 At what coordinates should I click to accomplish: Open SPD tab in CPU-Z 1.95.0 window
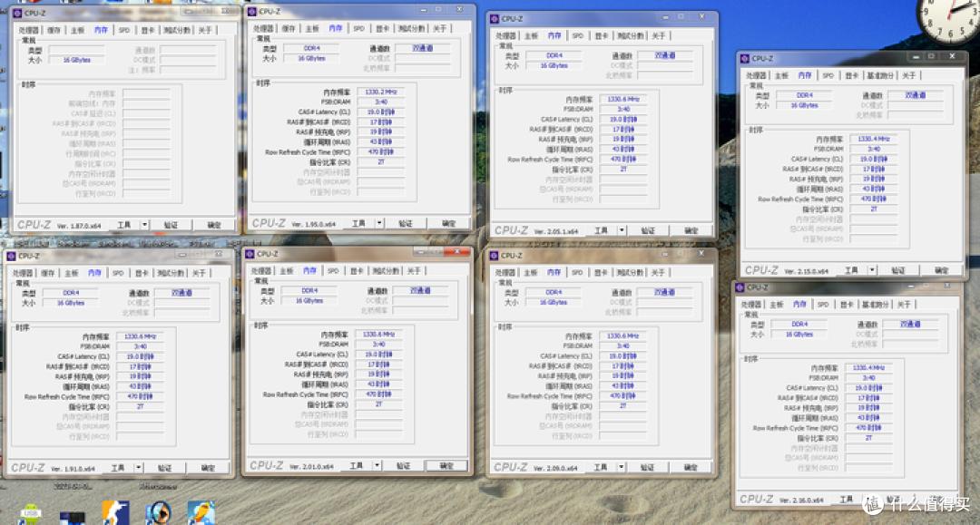[358, 29]
